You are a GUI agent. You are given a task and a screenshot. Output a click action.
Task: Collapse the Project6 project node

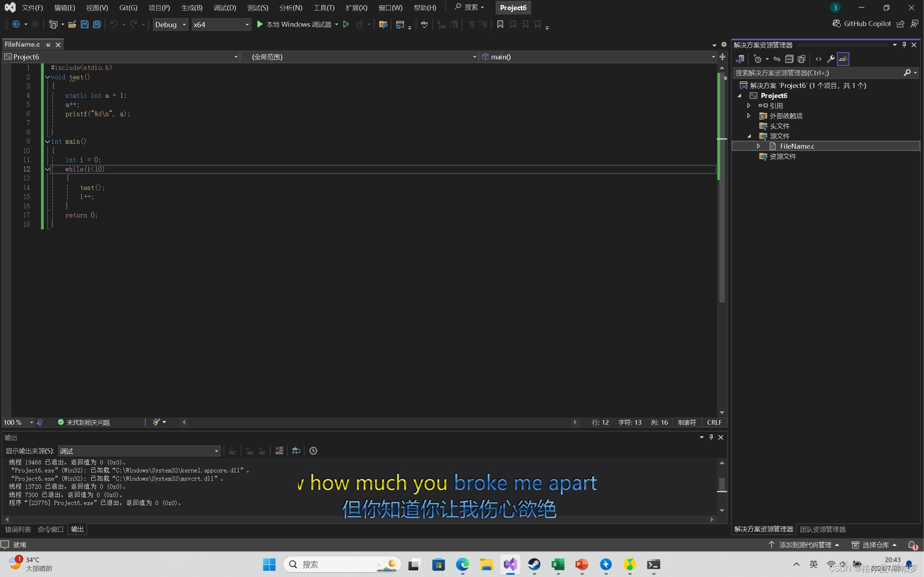click(740, 96)
